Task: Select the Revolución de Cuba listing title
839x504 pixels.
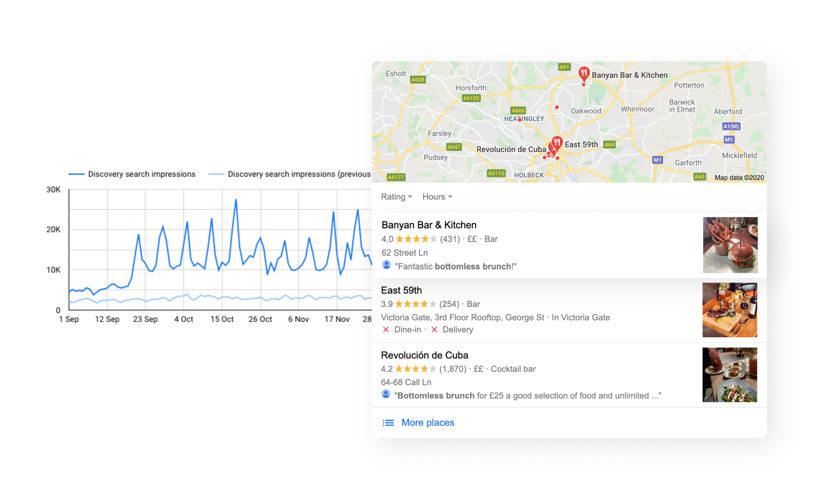Action: [425, 355]
